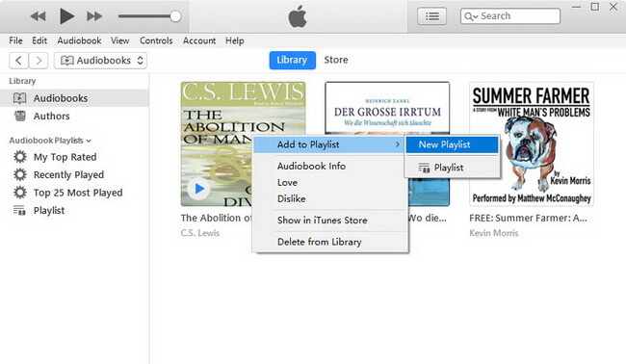
Task: Open the Top 25 Most Played playlist
Action: [78, 193]
